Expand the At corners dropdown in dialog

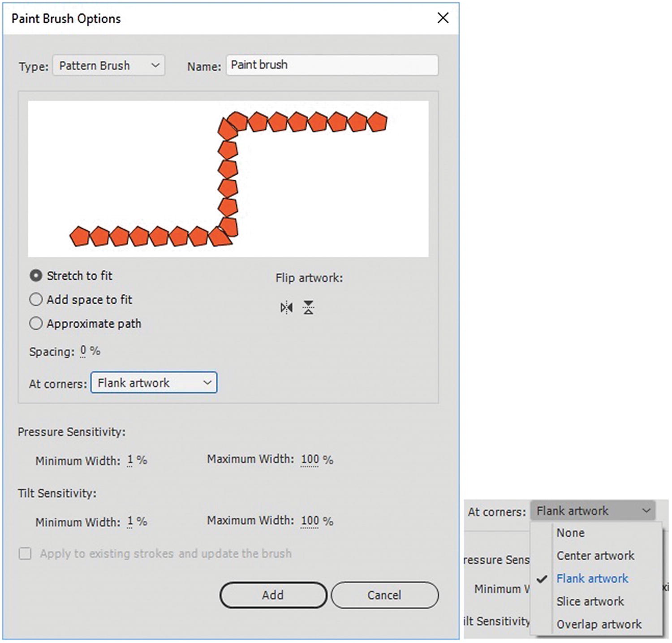click(154, 383)
